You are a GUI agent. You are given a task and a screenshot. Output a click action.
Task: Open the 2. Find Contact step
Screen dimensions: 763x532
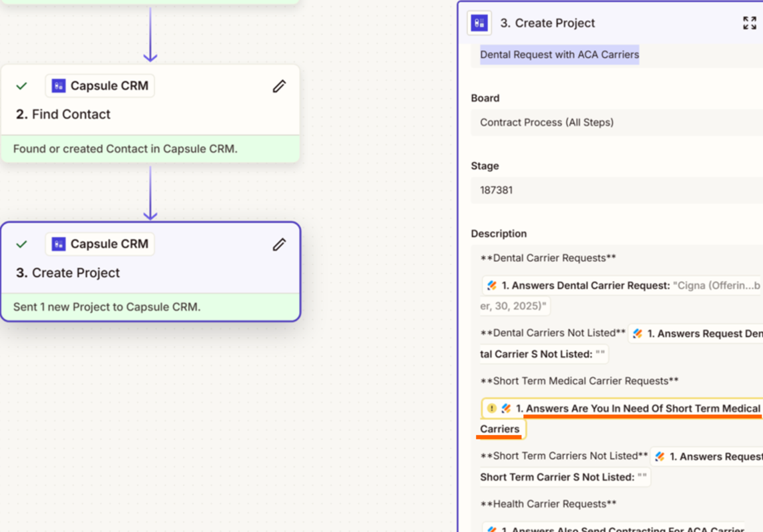pos(63,115)
